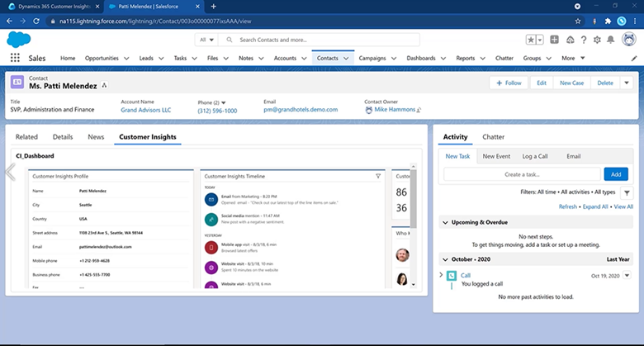Image resolution: width=644 pixels, height=346 pixels.
Task: Click the Email from Marketing timeline icon
Action: (211, 199)
